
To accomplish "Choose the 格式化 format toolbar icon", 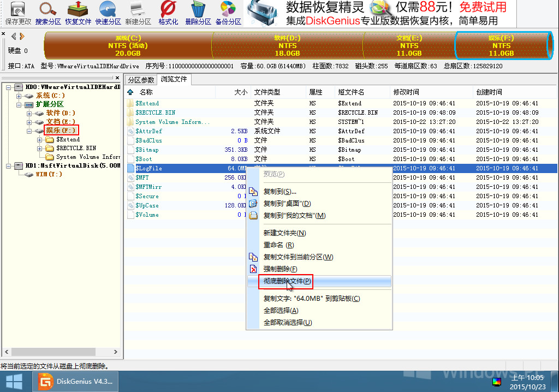I will 168,13.
